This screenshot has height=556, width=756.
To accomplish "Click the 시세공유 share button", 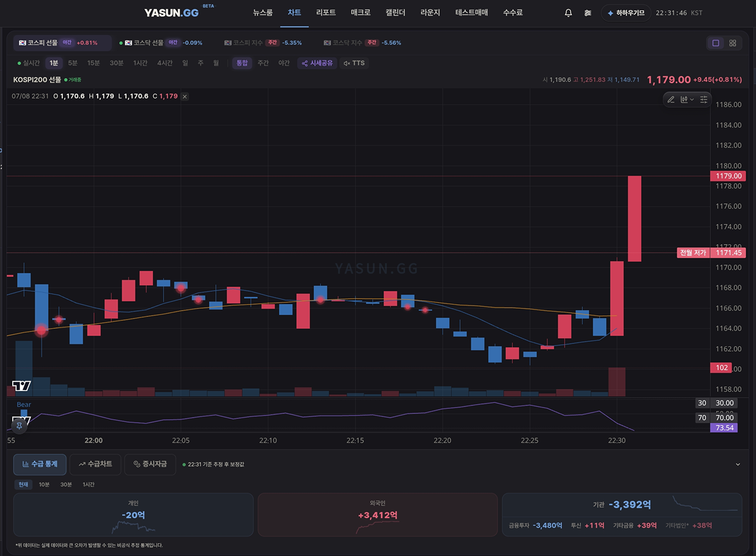I will 317,63.
